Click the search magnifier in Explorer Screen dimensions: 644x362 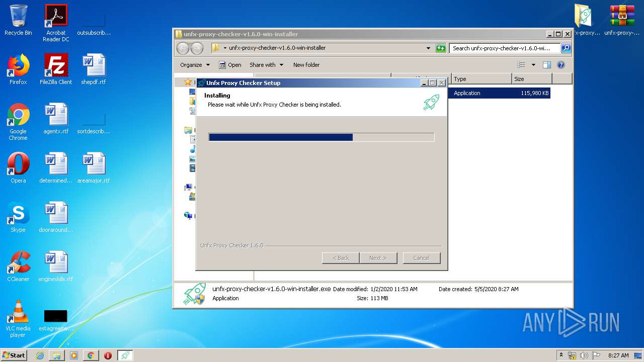point(566,48)
